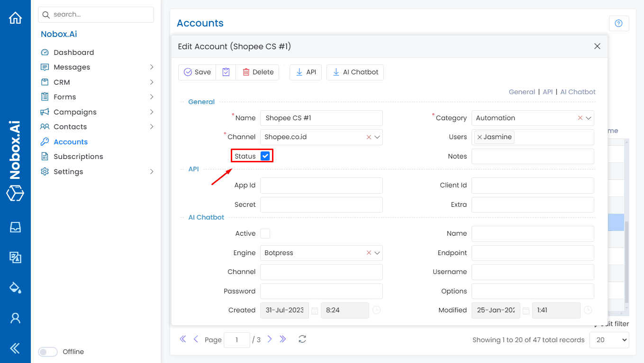Click the clipboard icon next to Save

226,71
